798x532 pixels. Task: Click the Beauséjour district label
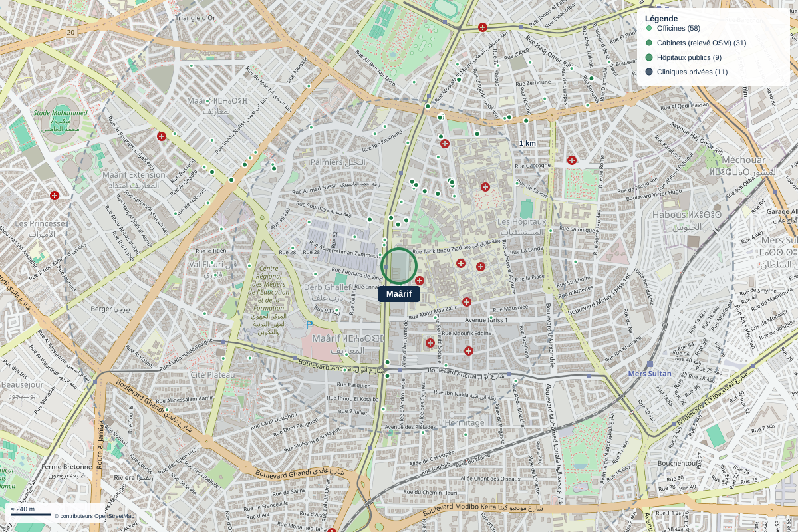point(22,390)
